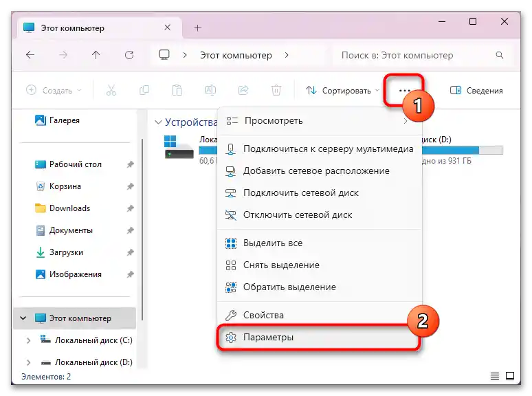Go up one folder level

click(x=96, y=55)
